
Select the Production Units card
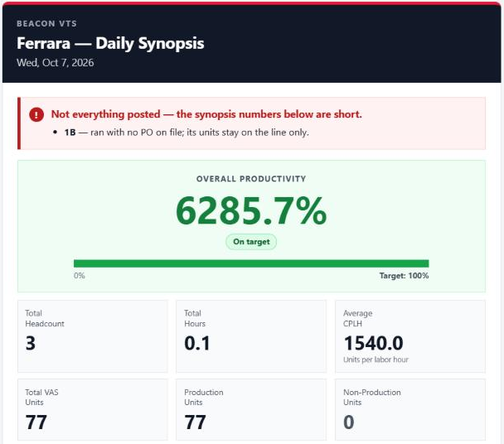(251, 410)
